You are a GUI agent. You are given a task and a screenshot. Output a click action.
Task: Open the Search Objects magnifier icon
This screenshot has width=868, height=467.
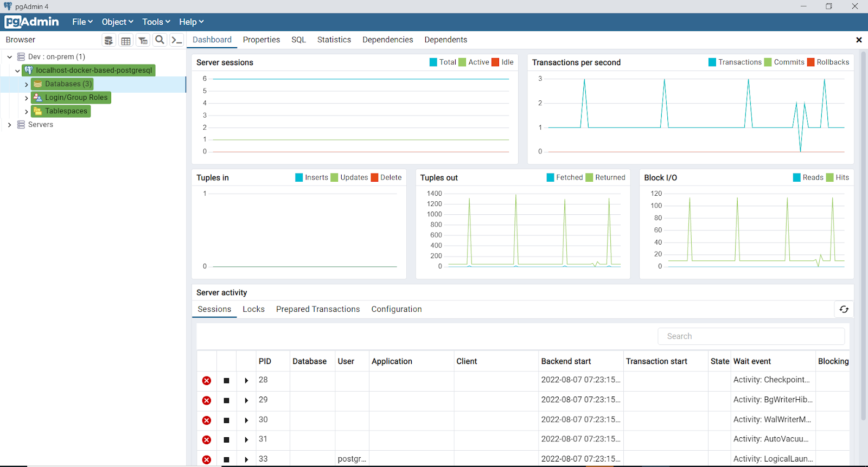[x=159, y=40]
